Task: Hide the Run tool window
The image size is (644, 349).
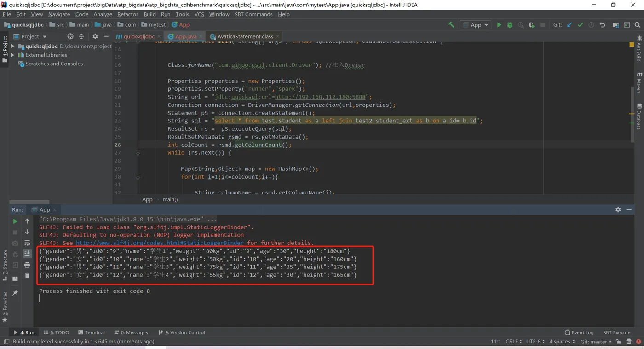Action: pos(629,209)
